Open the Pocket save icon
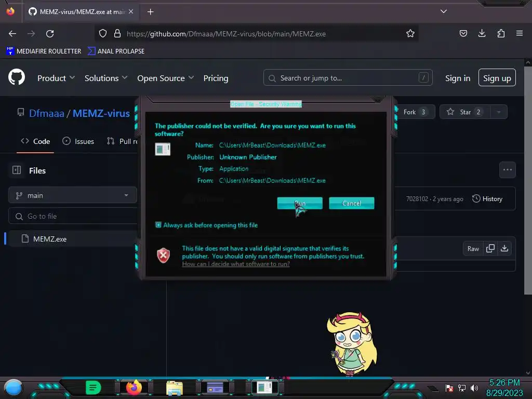This screenshot has height=399, width=532. pos(463,33)
